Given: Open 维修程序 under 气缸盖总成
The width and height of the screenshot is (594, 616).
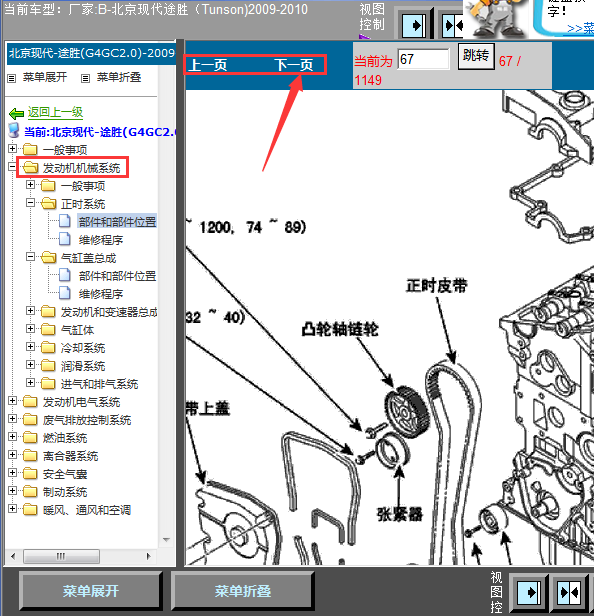Looking at the screenshot, I should [101, 294].
